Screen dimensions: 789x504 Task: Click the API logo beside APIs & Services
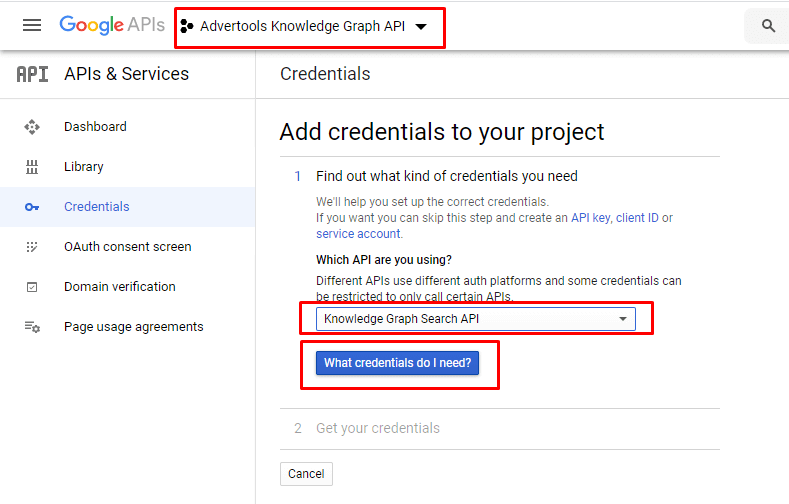[32, 74]
